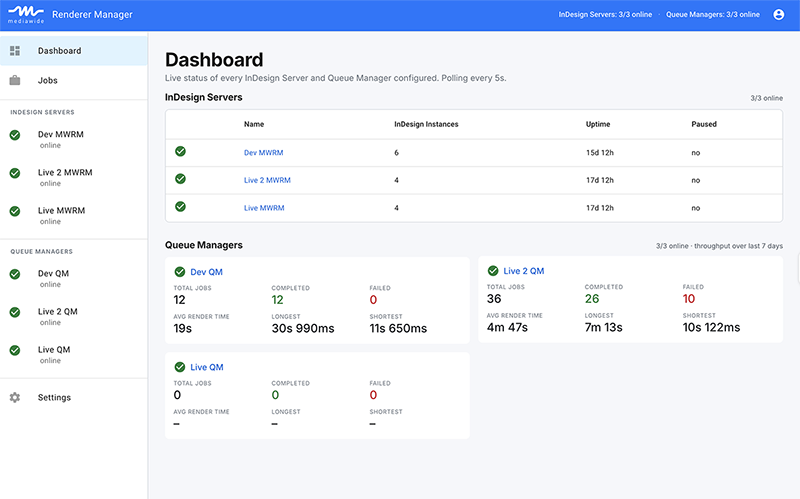Open the Dev MWRM link in table
Viewport: 800px width, 499px height.
263,153
